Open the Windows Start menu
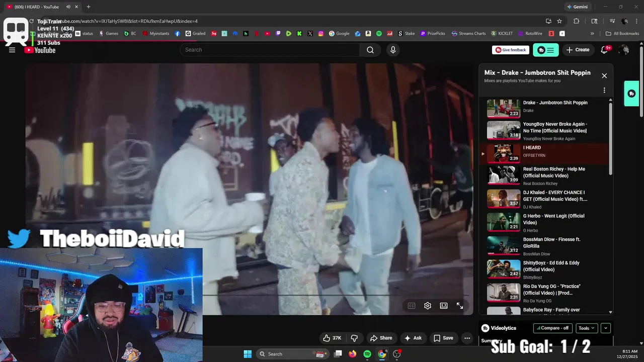The height and width of the screenshot is (362, 644). pyautogui.click(x=248, y=354)
